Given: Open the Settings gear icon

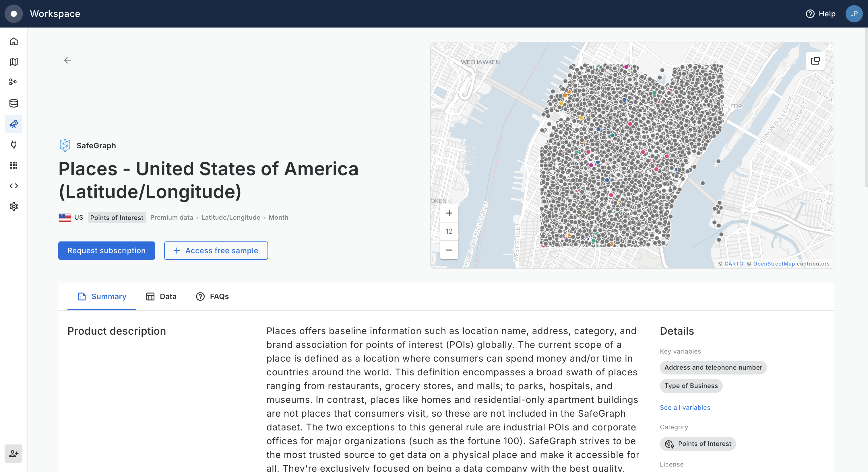Looking at the screenshot, I should (x=13, y=206).
